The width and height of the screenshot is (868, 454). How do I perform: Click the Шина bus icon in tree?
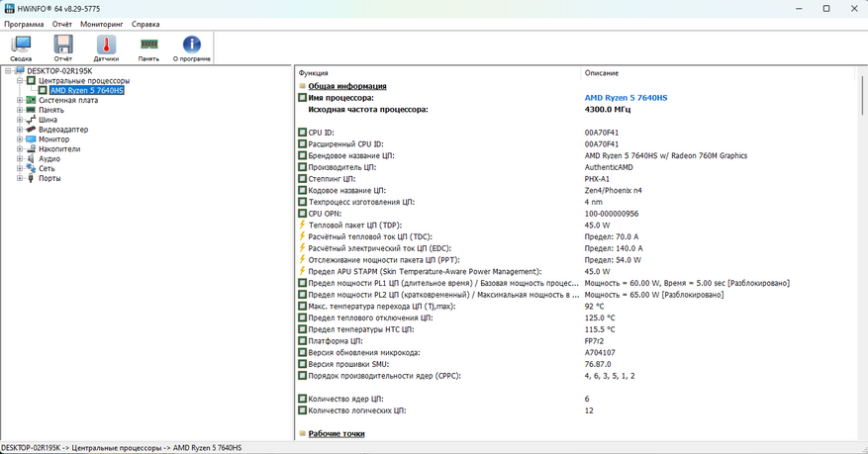(x=31, y=120)
